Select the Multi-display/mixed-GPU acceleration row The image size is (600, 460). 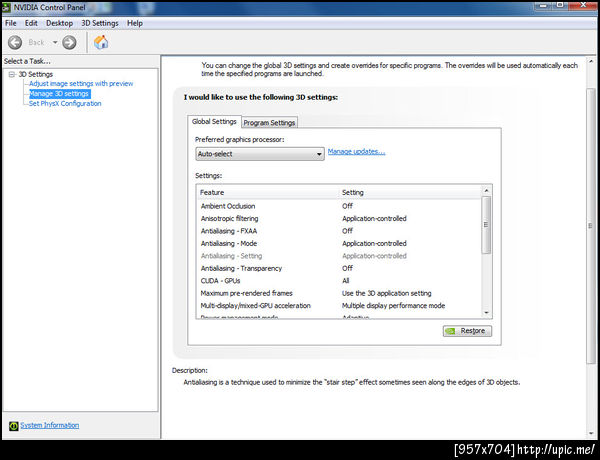click(339, 305)
